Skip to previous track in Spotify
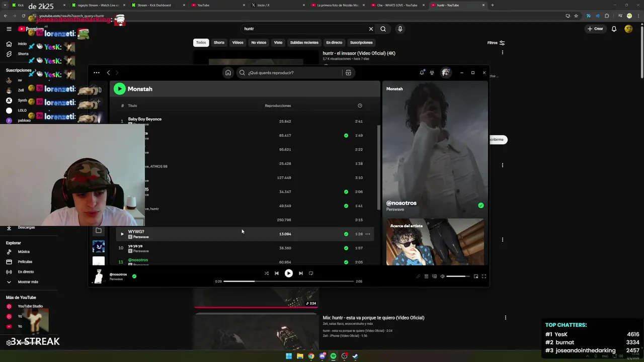644x362 pixels. 276,274
